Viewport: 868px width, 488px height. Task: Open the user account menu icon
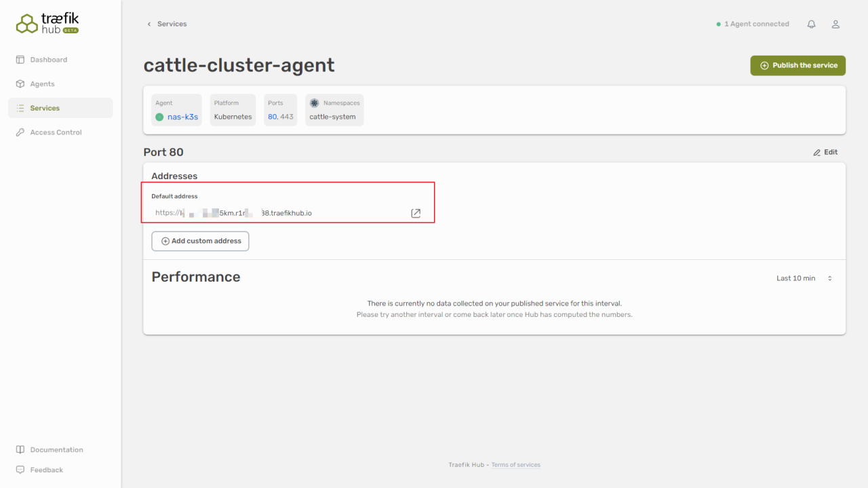click(835, 24)
